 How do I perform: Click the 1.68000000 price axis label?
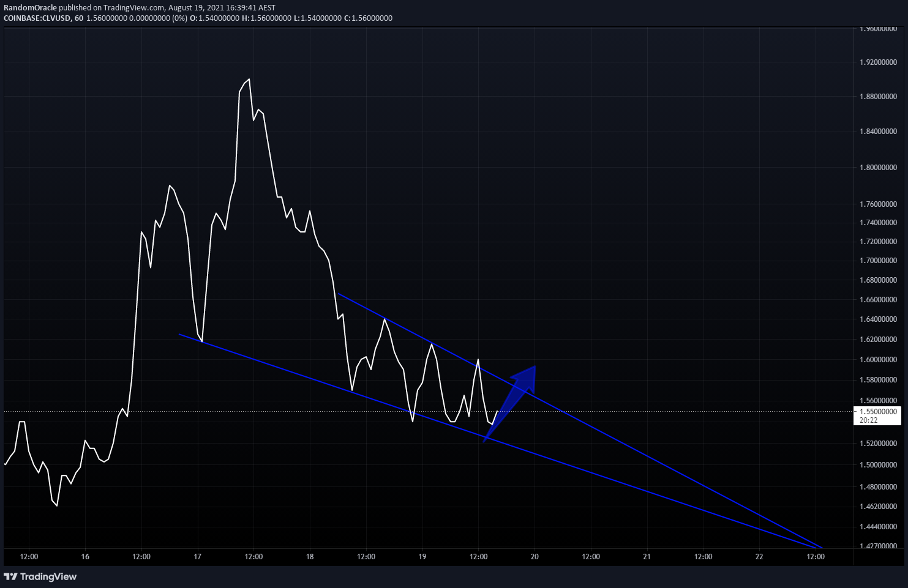pos(879,280)
